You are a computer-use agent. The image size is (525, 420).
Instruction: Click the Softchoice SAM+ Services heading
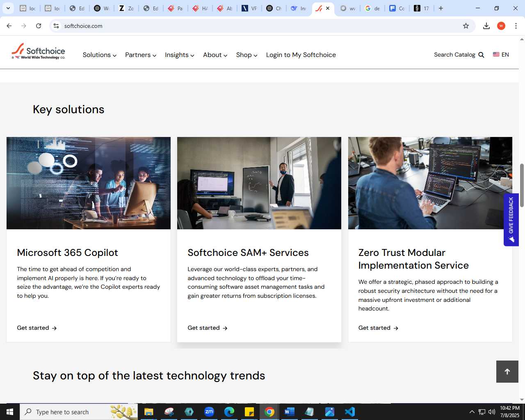pos(248,253)
